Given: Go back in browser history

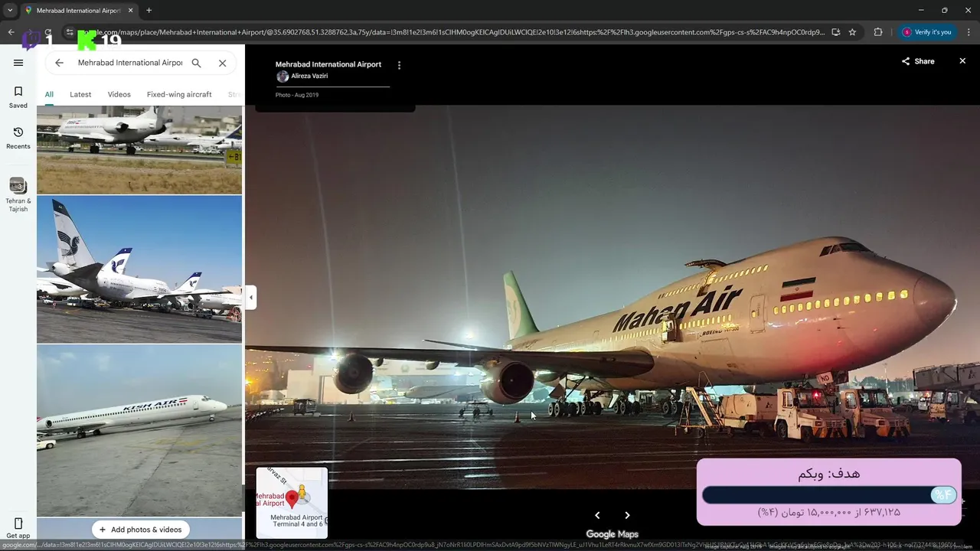Looking at the screenshot, I should point(11,32).
